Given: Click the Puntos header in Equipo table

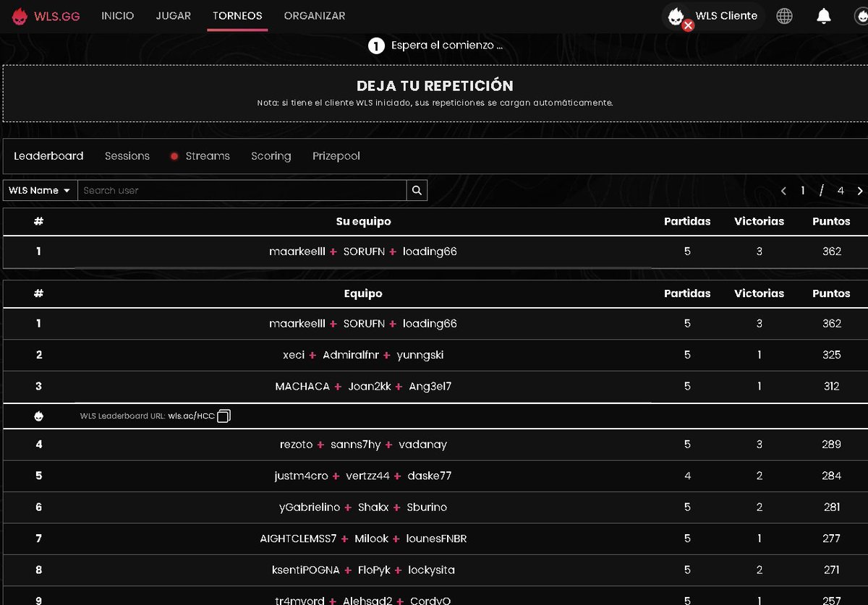Looking at the screenshot, I should (831, 293).
